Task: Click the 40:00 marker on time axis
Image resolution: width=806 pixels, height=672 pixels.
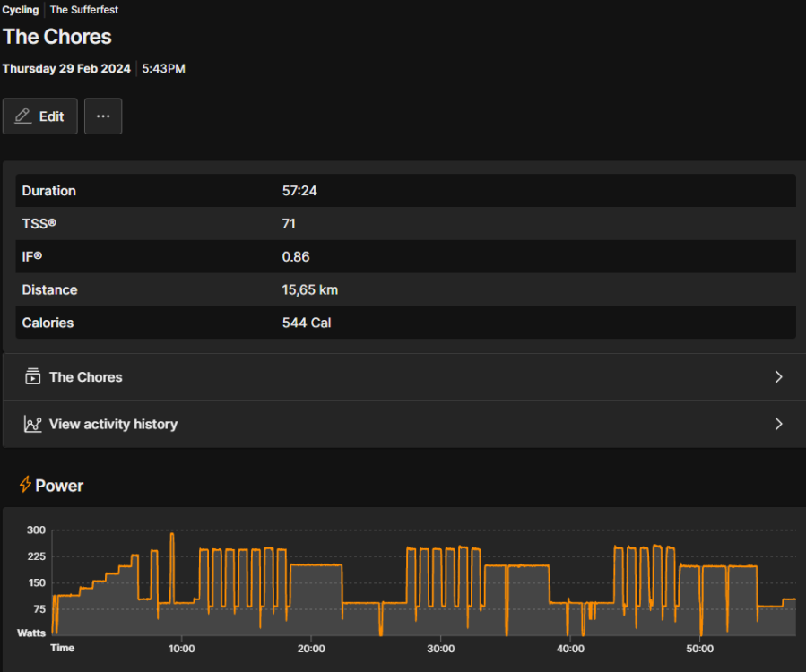Action: pyautogui.click(x=570, y=649)
